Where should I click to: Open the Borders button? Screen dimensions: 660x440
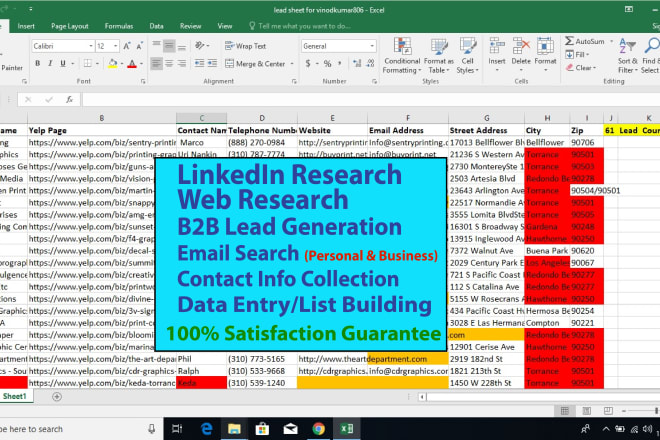[88, 64]
